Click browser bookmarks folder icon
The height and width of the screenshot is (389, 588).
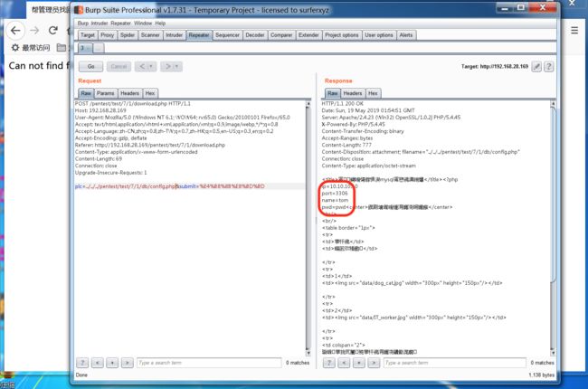tap(62, 48)
